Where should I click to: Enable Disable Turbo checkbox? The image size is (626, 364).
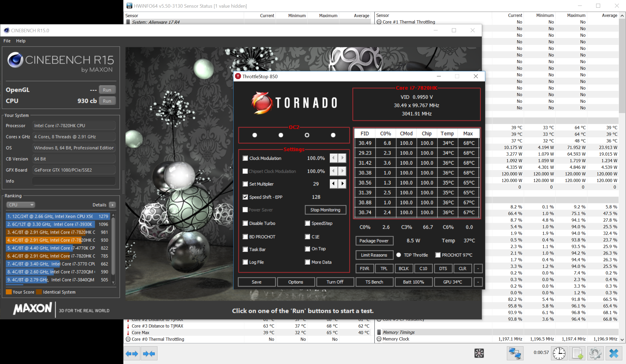[245, 223]
